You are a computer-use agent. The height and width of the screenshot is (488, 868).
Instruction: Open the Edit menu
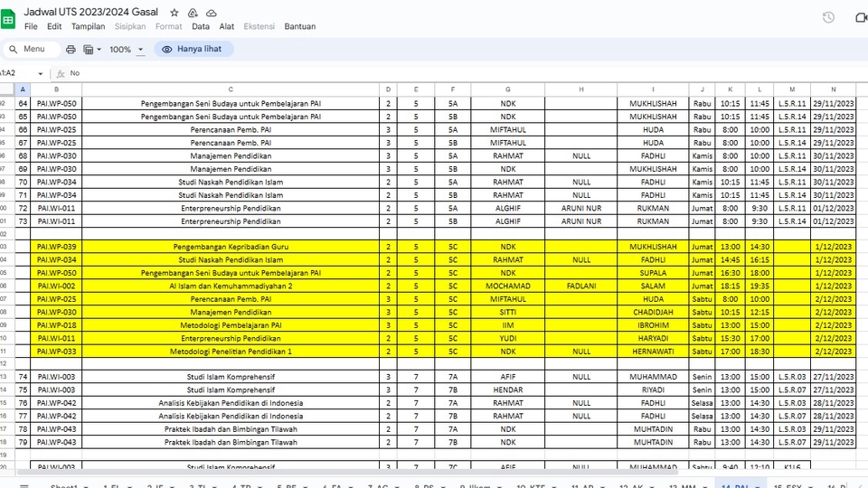tap(54, 26)
